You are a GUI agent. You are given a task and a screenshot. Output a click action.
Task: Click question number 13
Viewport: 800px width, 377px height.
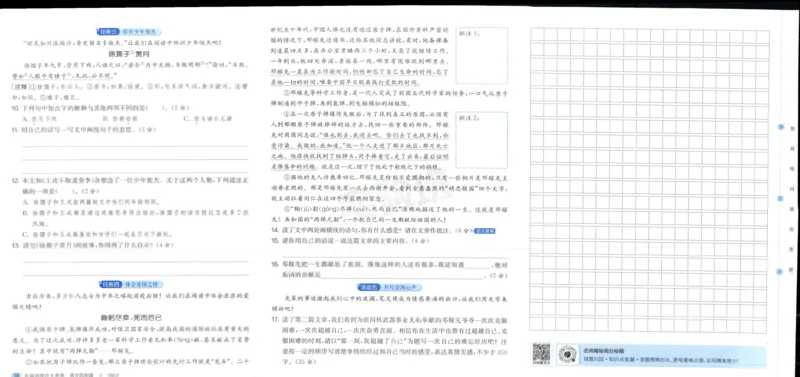pos(15,245)
